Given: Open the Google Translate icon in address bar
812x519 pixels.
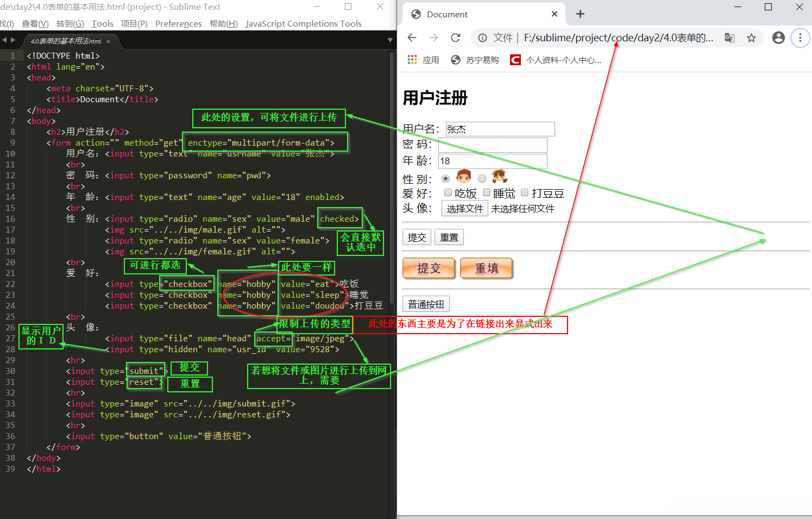Looking at the screenshot, I should 729,37.
